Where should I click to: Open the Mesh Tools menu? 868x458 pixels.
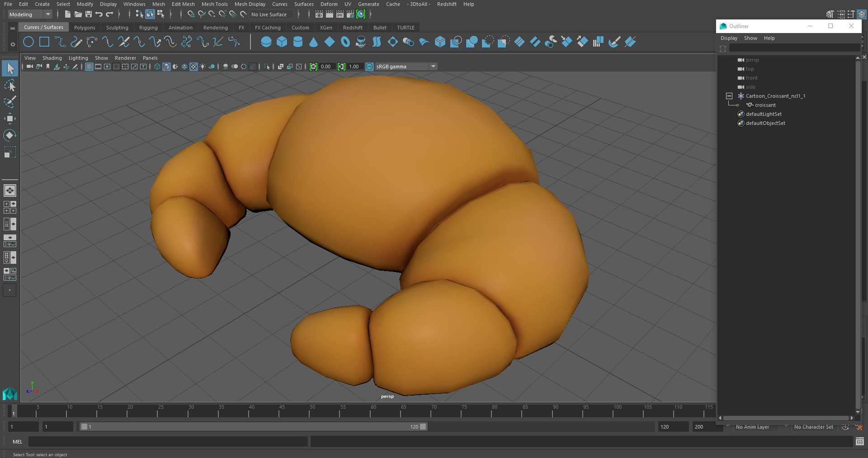tap(214, 4)
